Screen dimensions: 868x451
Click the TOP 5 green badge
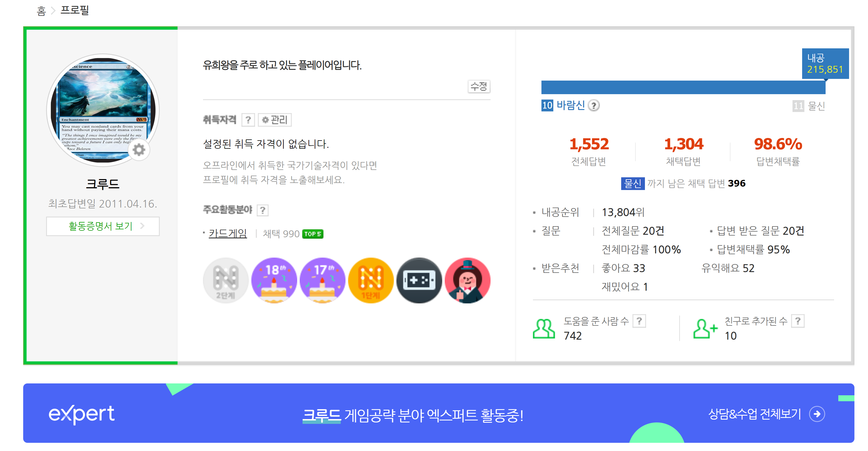pos(313,234)
